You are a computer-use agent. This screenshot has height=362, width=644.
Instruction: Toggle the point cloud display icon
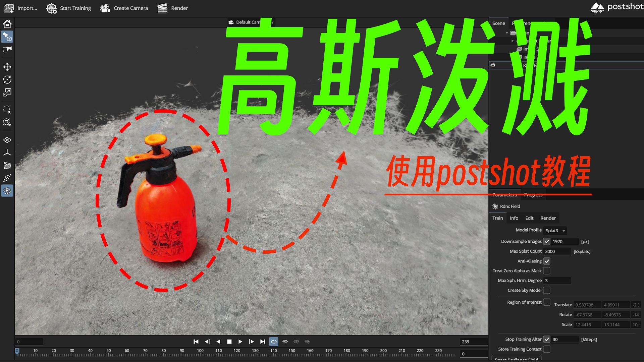[7, 178]
